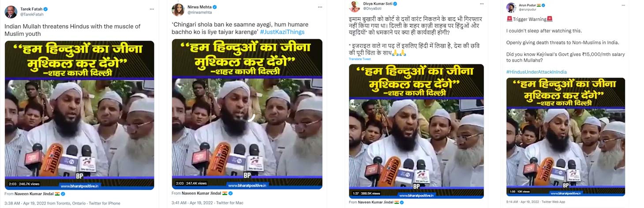Open Nirwa Mehta's profile avatar
644x208 pixels.
coord(178,10)
